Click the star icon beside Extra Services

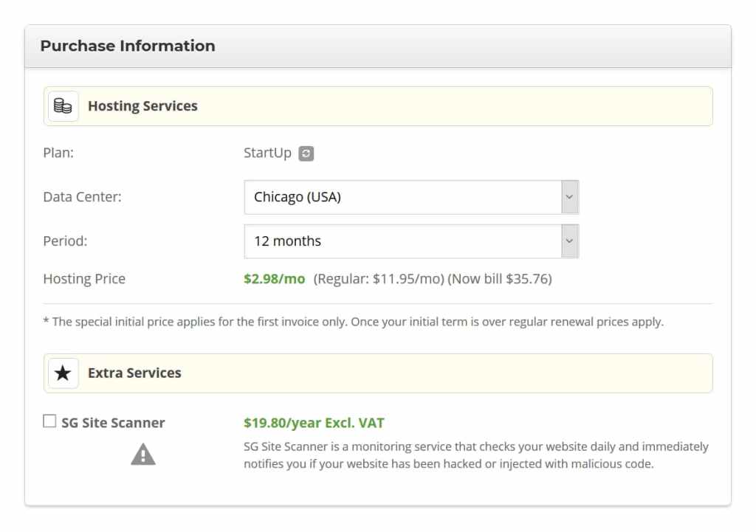tap(63, 373)
